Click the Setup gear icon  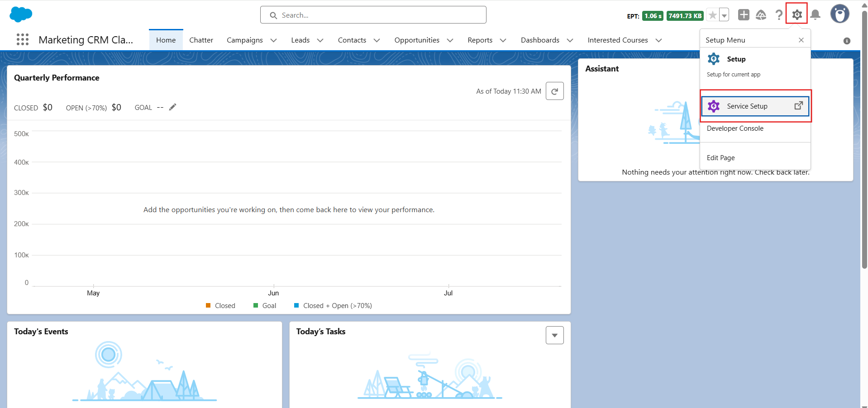click(797, 15)
